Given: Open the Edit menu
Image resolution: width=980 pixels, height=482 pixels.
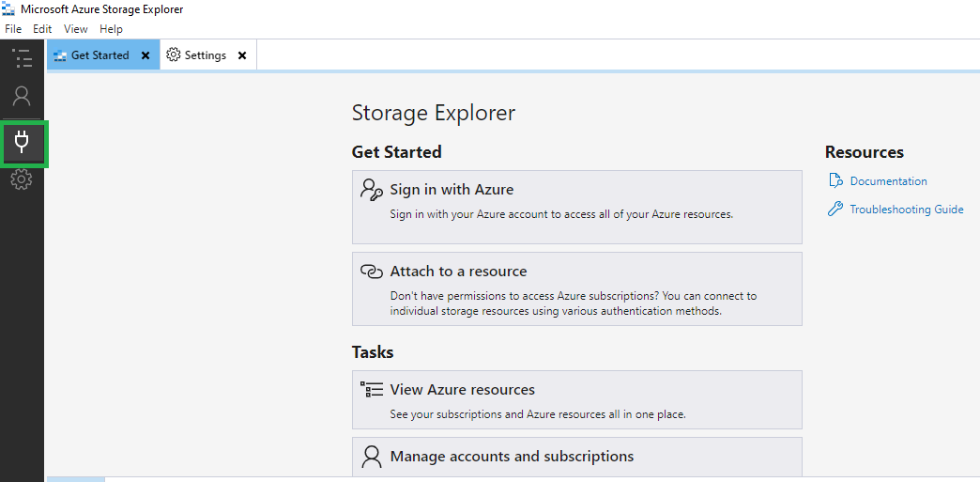Looking at the screenshot, I should [x=42, y=29].
